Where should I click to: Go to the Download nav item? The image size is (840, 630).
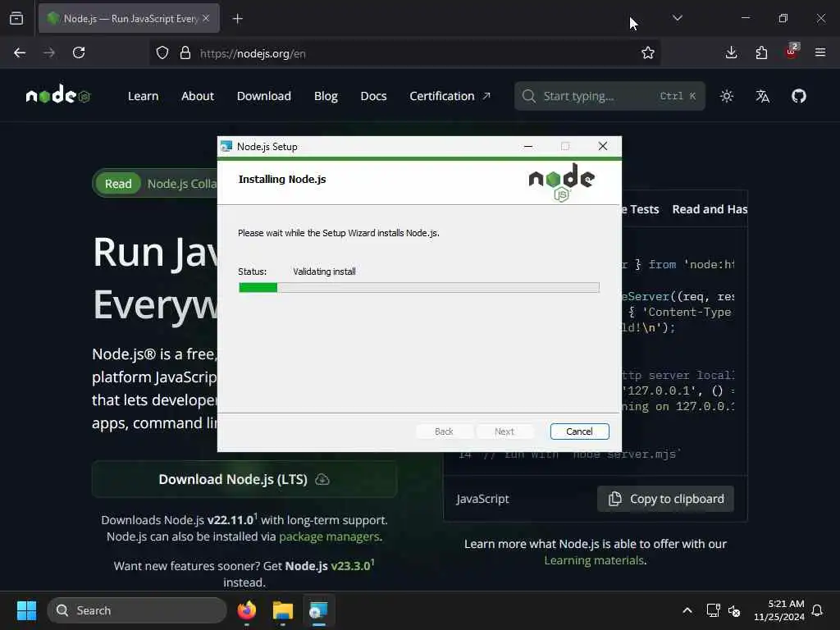pos(264,96)
